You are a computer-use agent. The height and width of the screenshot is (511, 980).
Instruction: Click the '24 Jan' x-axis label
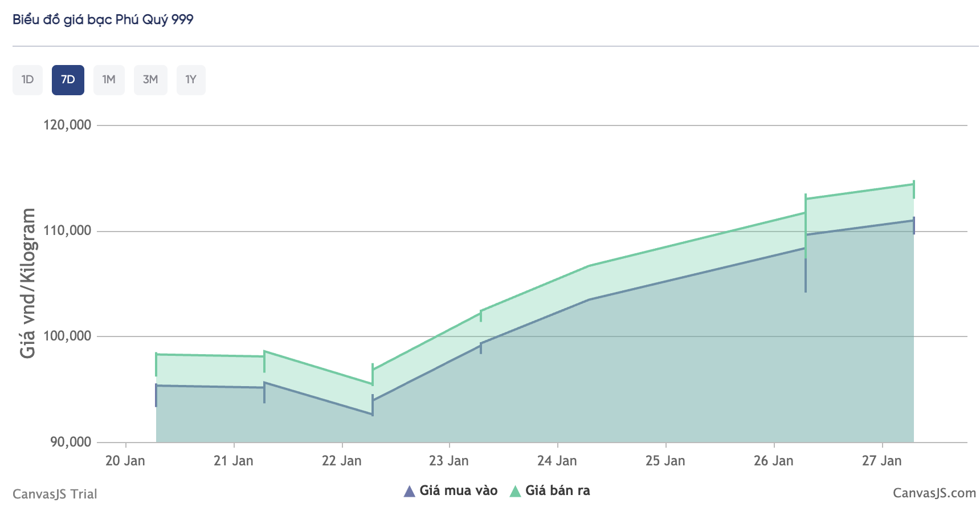[x=557, y=461]
